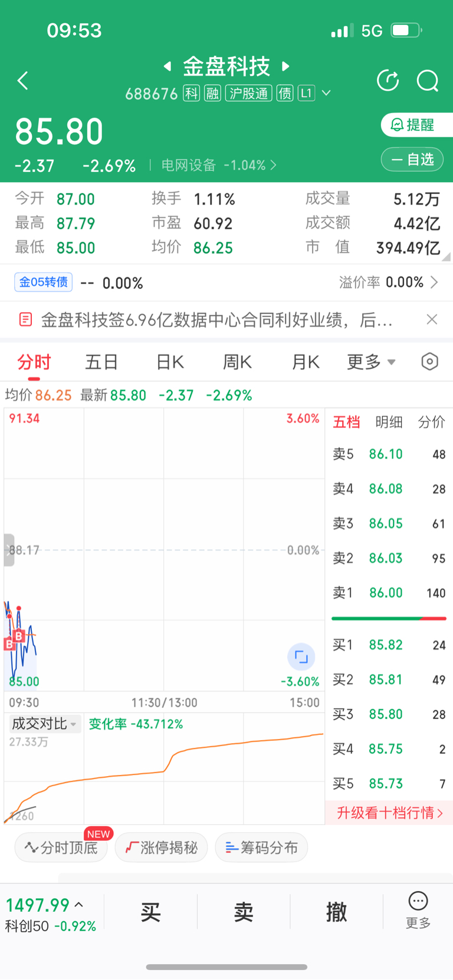This screenshot has height=980, width=453.
Task: Tap the large 85.80 current price
Action: 59,131
